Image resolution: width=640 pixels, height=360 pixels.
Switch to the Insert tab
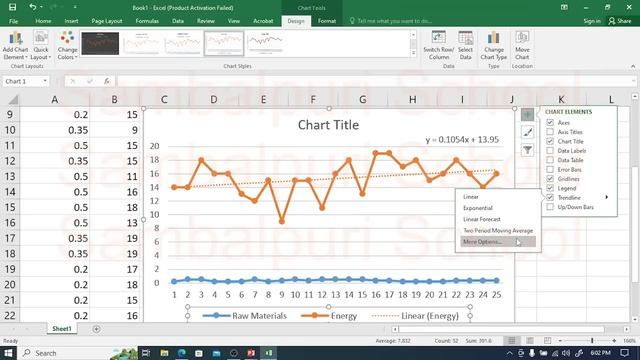coord(71,21)
